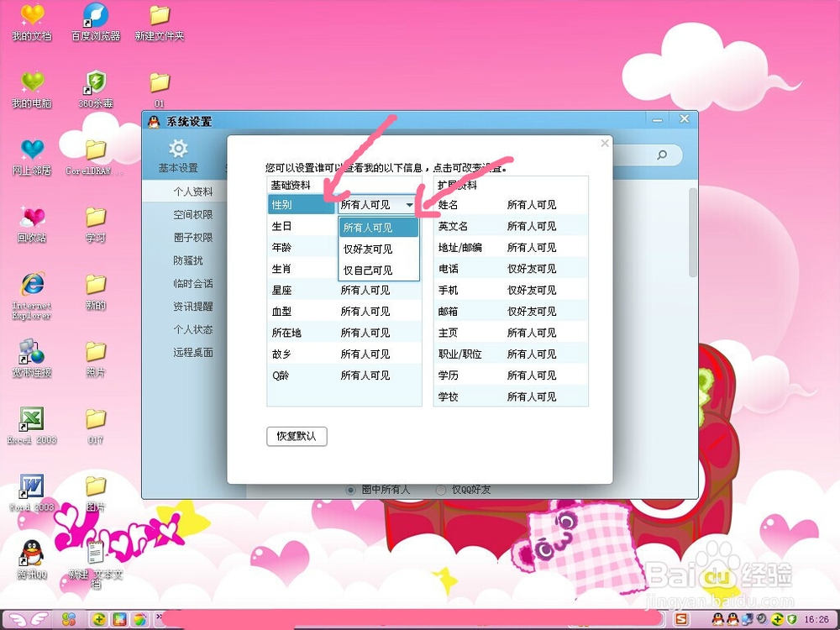The height and width of the screenshot is (630, 840).
Task: Click the Sogou S input method icon
Action: tap(681, 619)
